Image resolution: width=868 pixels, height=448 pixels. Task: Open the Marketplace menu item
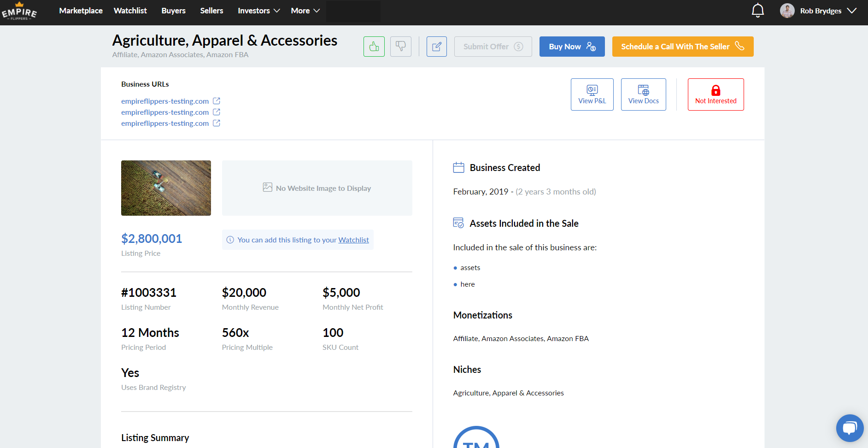click(x=81, y=11)
